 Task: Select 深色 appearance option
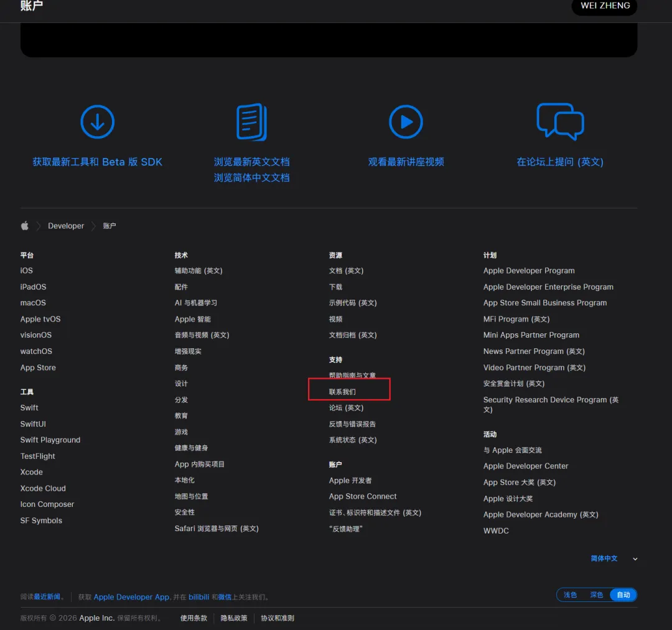pos(596,595)
